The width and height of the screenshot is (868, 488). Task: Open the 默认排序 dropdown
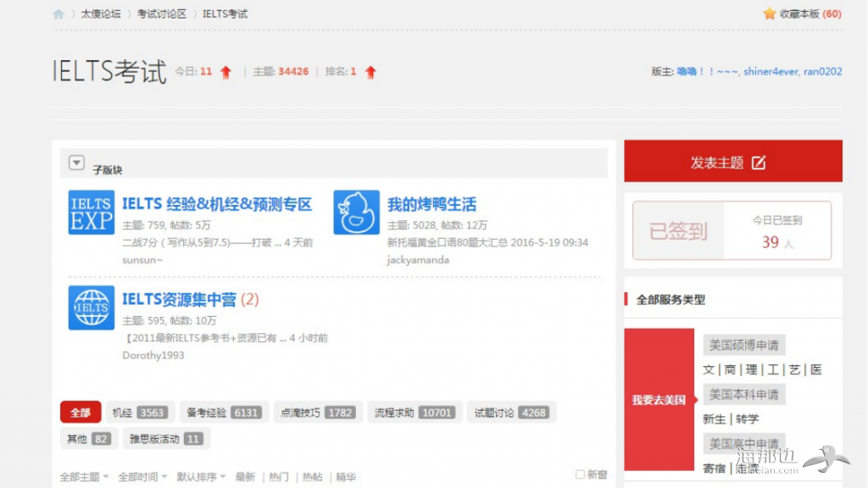click(x=201, y=477)
